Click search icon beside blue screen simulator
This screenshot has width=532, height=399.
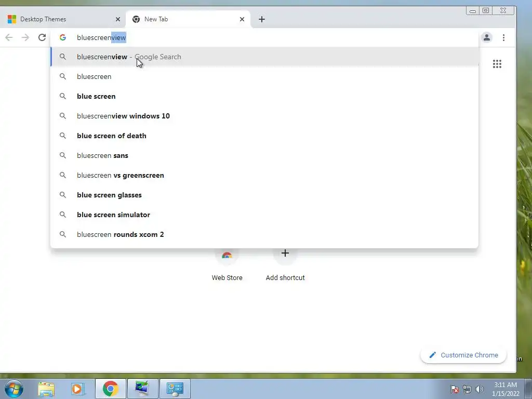pos(63,215)
